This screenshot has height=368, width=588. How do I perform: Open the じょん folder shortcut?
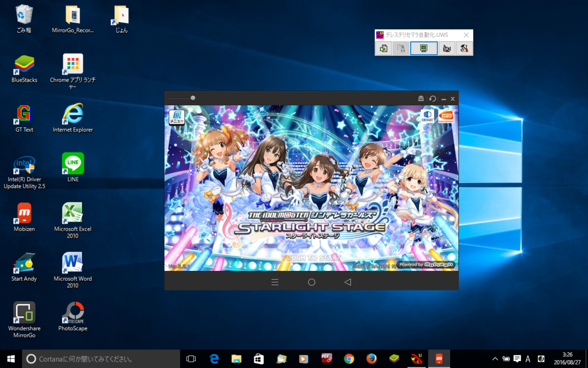(x=121, y=19)
